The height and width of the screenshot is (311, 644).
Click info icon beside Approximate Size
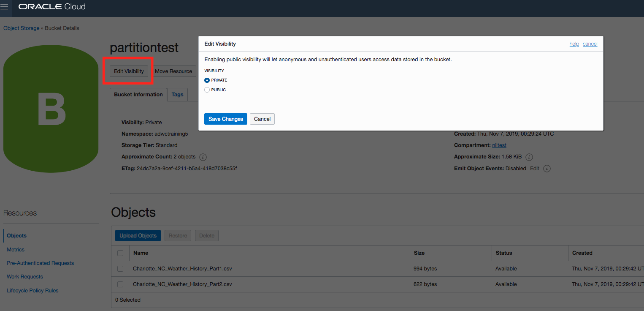click(x=529, y=157)
